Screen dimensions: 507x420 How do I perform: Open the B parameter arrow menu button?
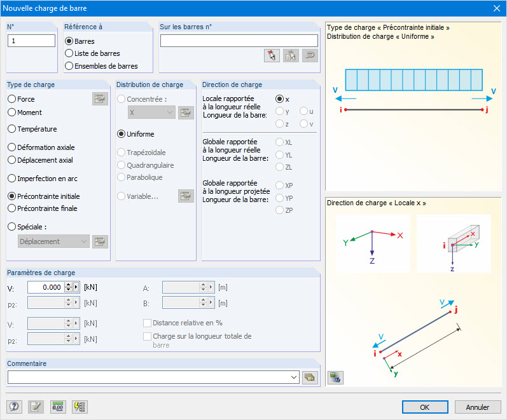point(211,302)
